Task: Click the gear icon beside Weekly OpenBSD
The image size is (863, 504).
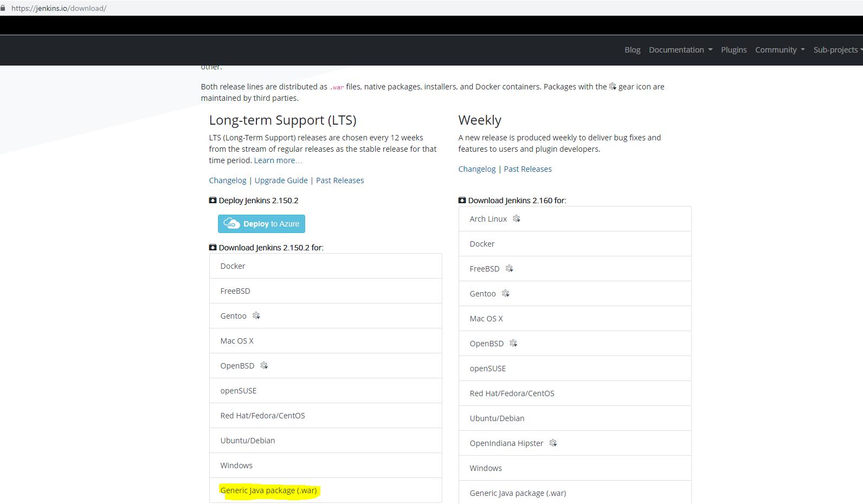Action: [x=513, y=343]
